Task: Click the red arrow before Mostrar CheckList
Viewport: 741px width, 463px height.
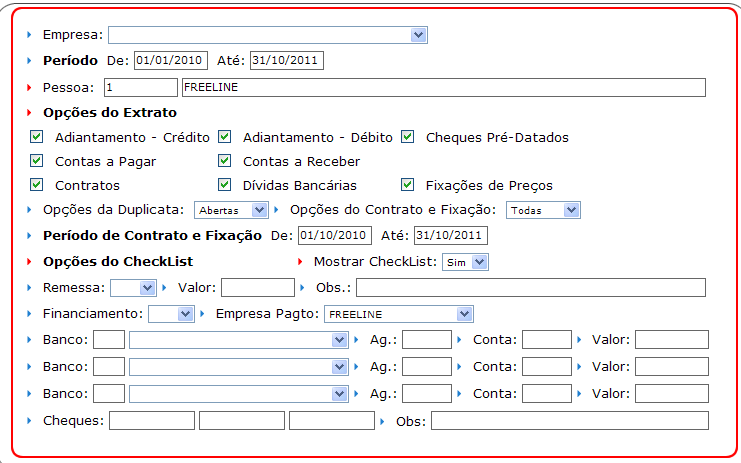Action: 300,262
